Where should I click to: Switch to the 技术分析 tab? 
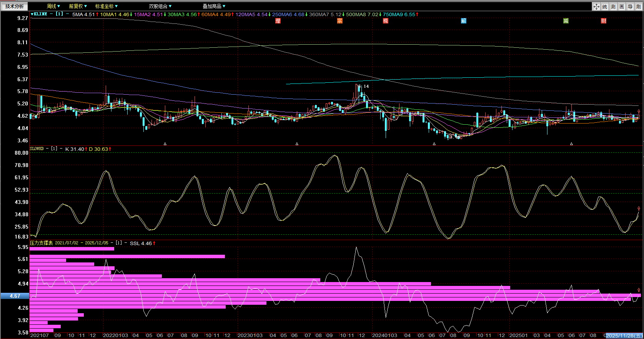pos(15,6)
